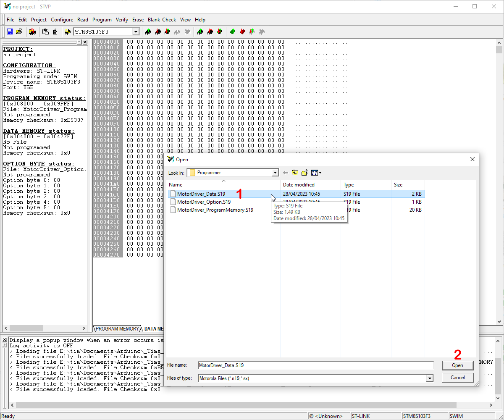The height and width of the screenshot is (420, 504).
Task: Sort files by the Type column header
Action: pos(366,184)
